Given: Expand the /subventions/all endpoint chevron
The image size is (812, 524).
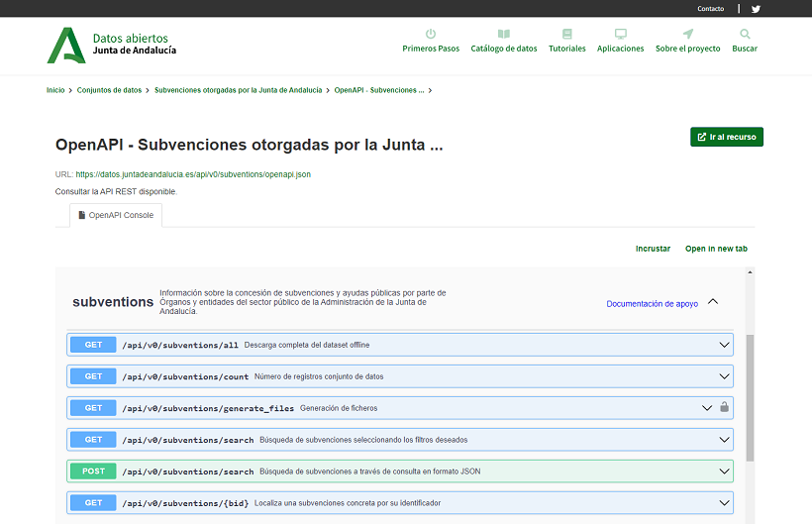Looking at the screenshot, I should pos(724,345).
